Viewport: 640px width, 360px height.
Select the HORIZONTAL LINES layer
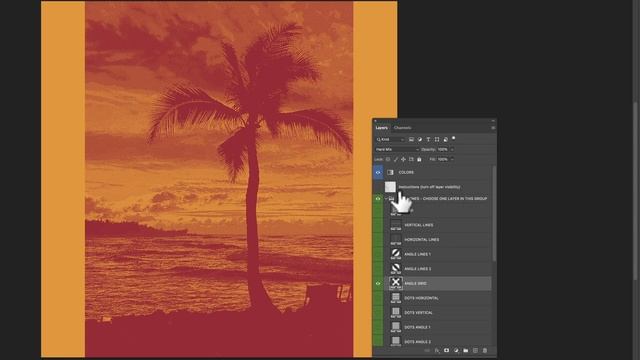pos(422,240)
